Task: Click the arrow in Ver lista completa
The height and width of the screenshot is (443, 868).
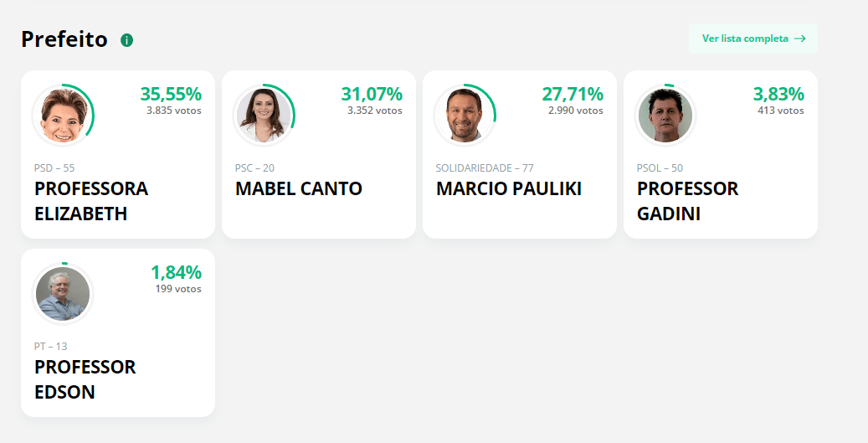Action: [x=800, y=39]
